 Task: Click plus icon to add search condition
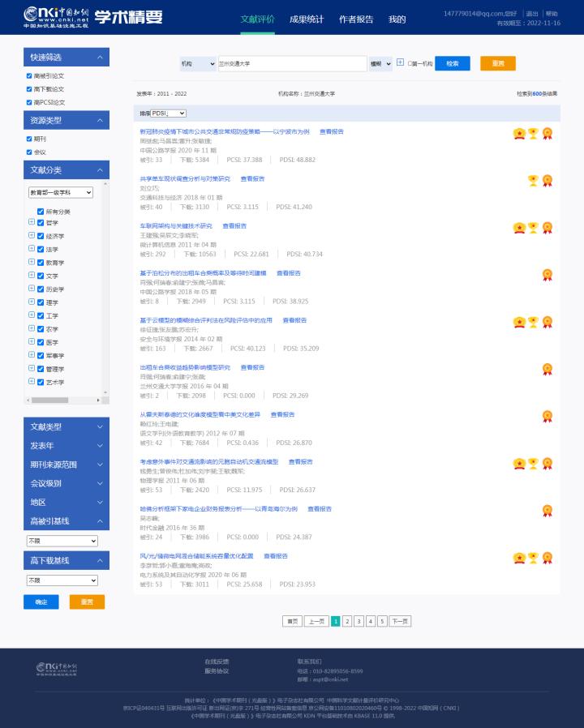(x=400, y=62)
